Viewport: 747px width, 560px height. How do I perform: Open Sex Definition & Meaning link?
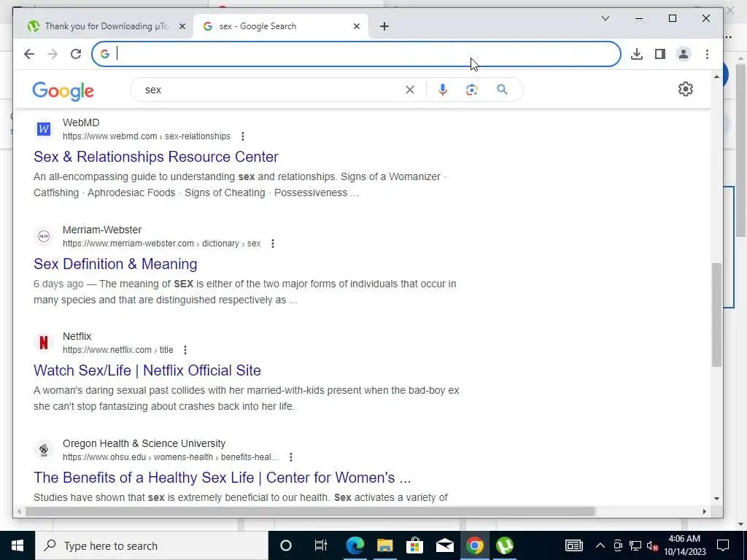click(115, 264)
